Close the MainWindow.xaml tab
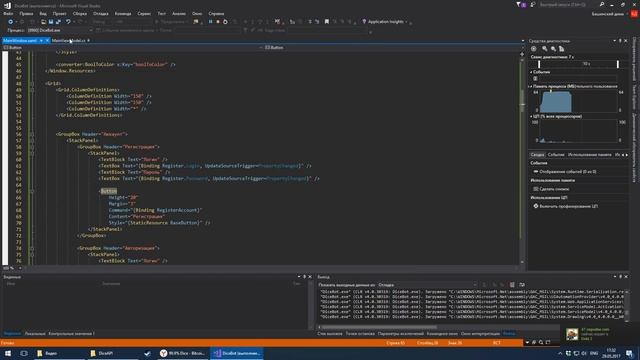Image resolution: width=640 pixels, height=360 pixels. tap(47, 40)
